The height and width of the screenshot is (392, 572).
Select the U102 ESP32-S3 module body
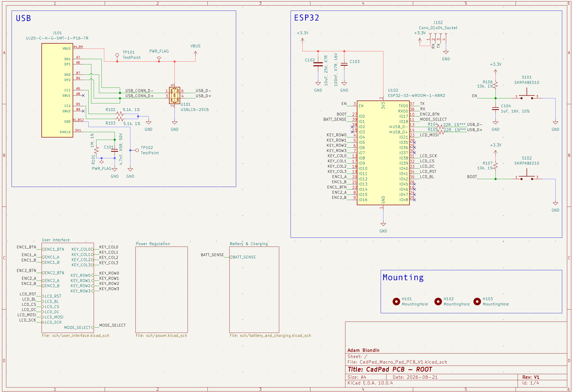(x=383, y=153)
